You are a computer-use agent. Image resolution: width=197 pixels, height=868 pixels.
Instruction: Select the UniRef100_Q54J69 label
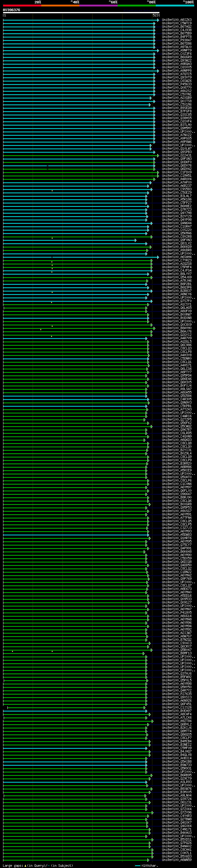point(177,277)
